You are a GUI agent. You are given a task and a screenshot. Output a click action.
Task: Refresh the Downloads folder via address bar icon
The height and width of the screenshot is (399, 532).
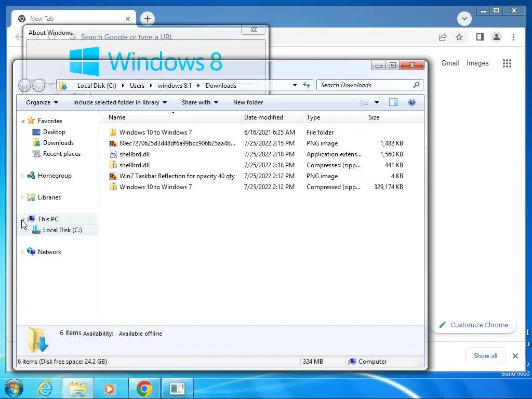point(307,85)
